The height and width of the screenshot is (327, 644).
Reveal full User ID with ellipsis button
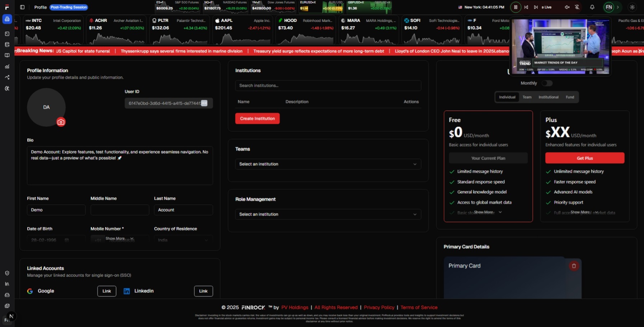click(204, 103)
